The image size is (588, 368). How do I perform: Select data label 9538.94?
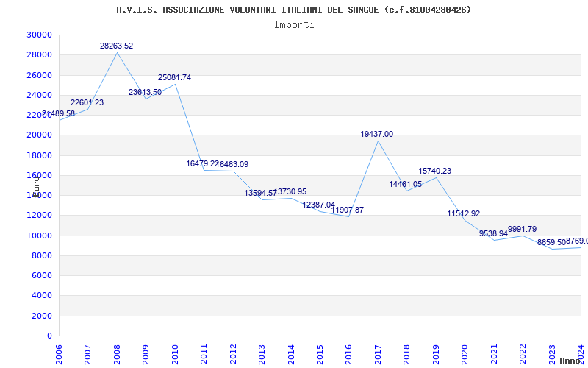point(493,233)
